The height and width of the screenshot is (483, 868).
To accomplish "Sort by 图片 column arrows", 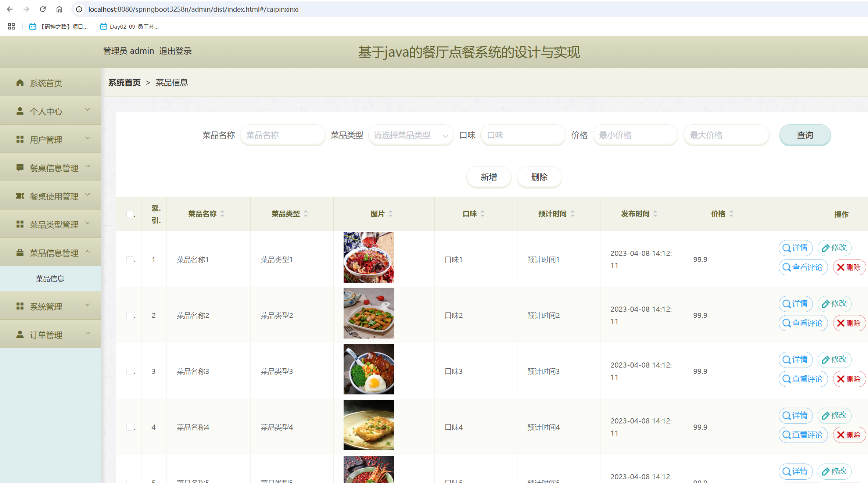I will (391, 214).
